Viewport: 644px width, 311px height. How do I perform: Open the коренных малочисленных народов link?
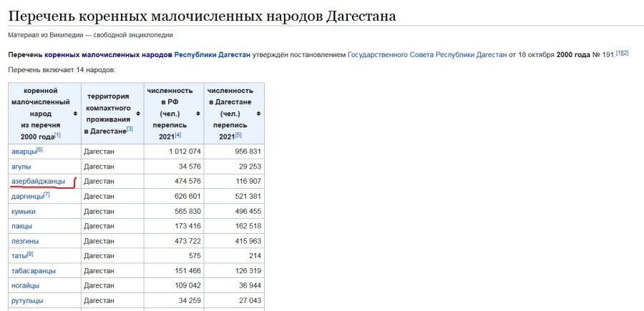(109, 54)
